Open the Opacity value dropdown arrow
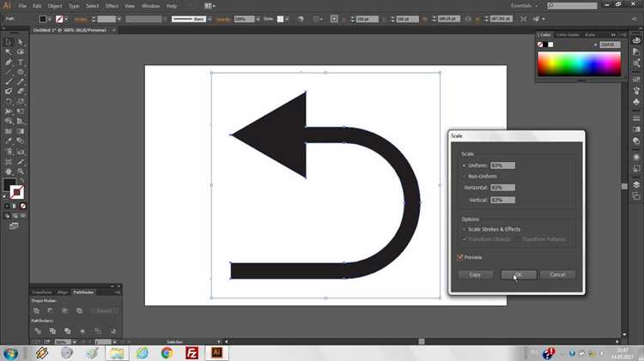 (258, 19)
